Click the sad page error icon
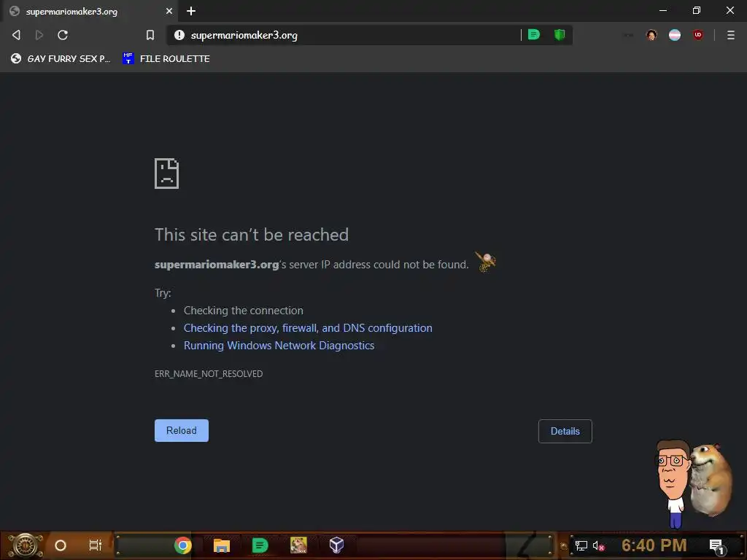 pyautogui.click(x=167, y=174)
